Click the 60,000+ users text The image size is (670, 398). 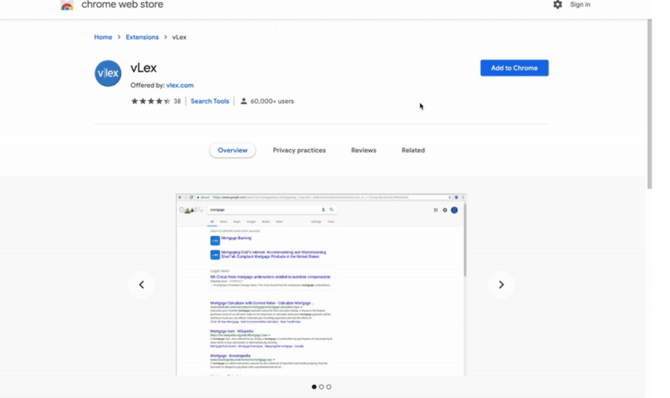pos(272,101)
